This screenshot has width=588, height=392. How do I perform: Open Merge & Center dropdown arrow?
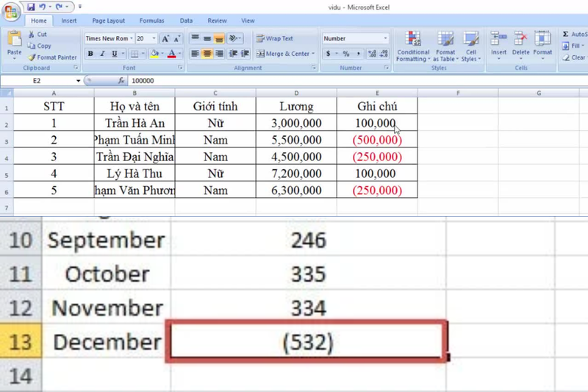point(313,54)
